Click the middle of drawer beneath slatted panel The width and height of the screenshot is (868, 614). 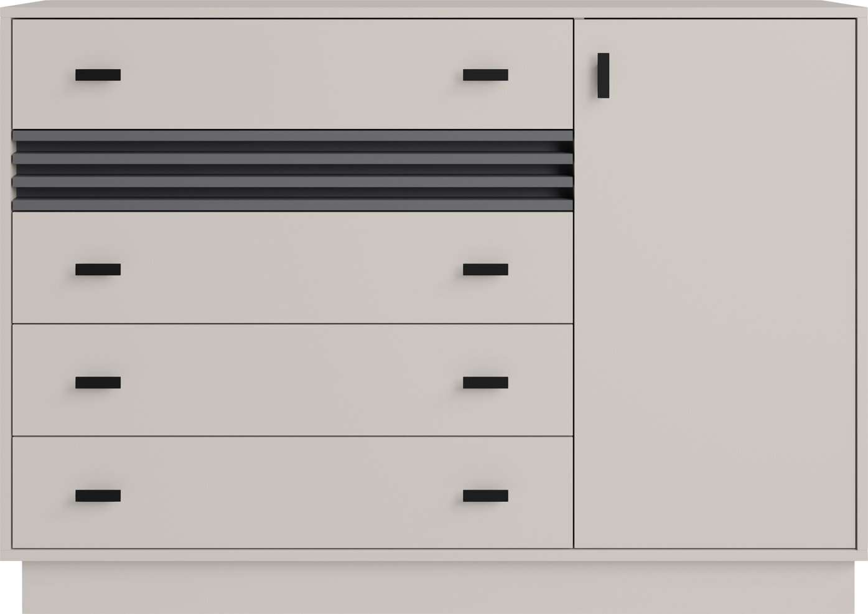coord(292,268)
